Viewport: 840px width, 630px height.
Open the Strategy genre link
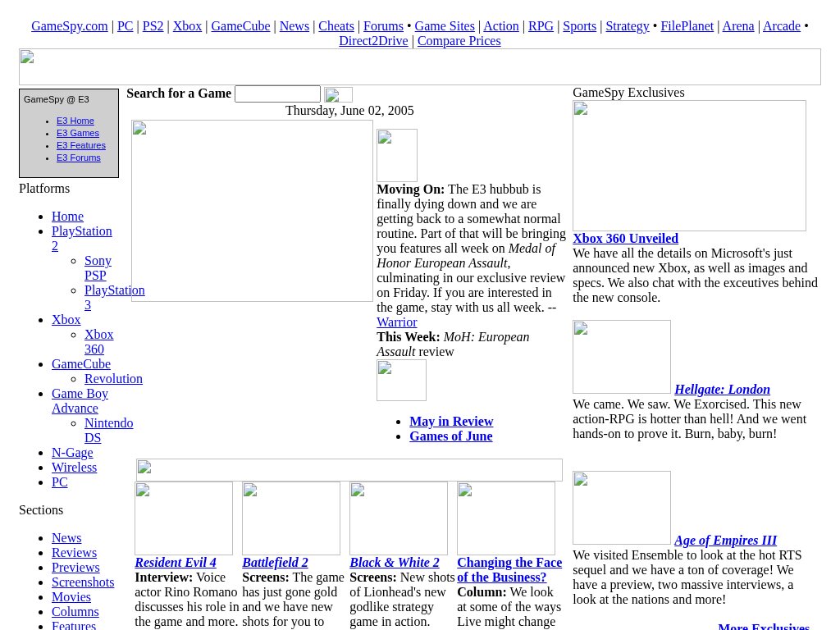[628, 25]
